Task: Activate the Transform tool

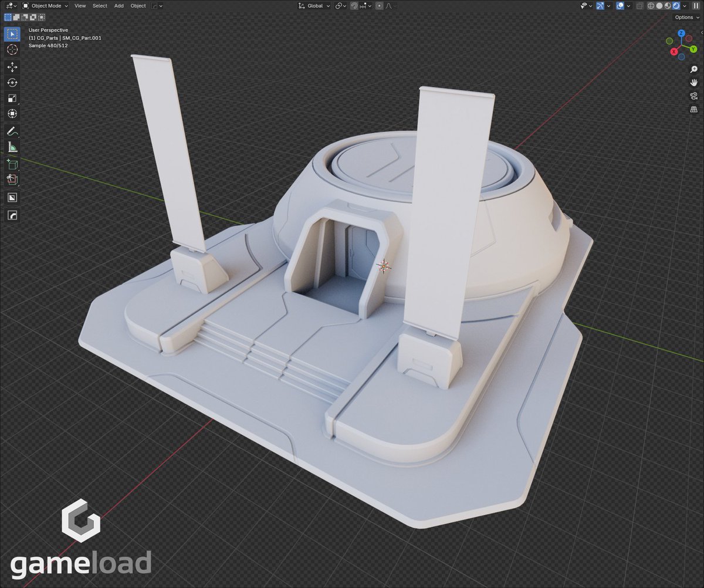Action: click(x=12, y=113)
